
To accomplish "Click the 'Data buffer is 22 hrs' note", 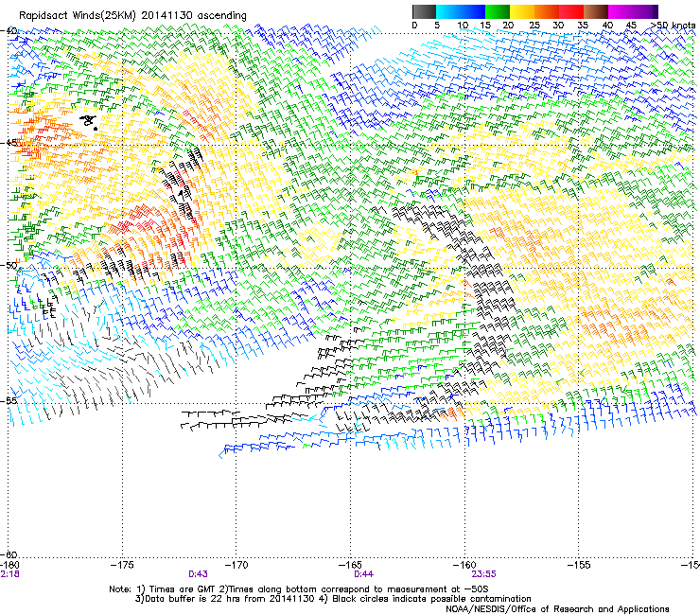I will coord(333,599).
